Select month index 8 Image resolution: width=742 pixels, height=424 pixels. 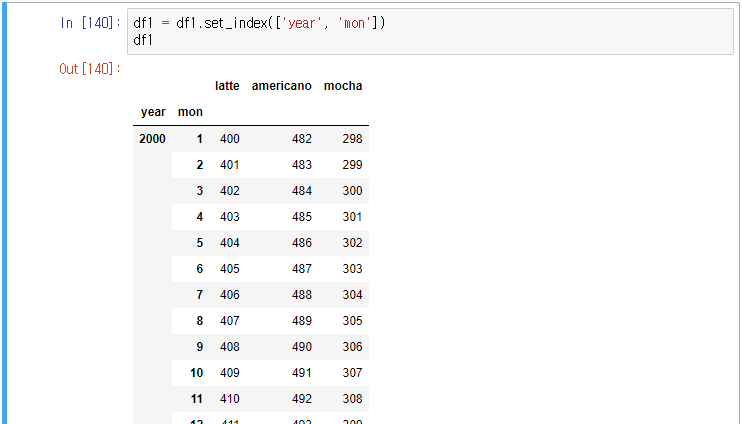pos(200,321)
